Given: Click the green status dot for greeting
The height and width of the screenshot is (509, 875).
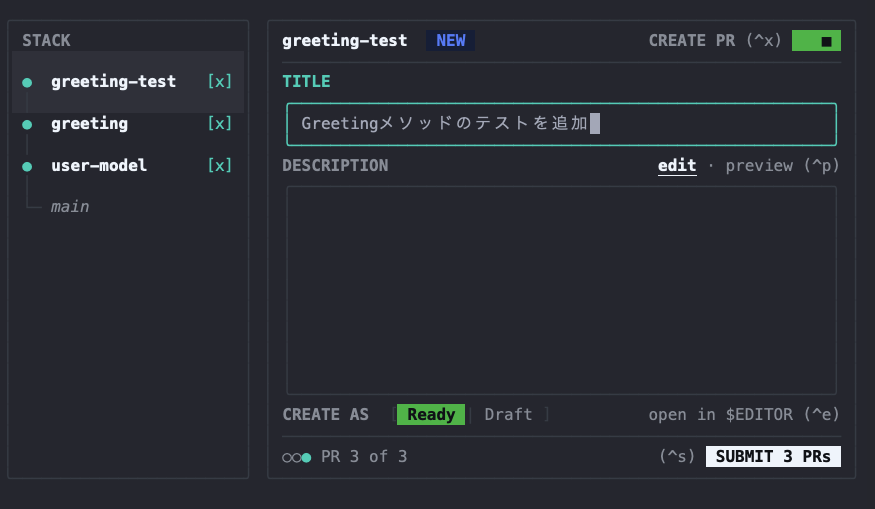Looking at the screenshot, I should pos(27,124).
